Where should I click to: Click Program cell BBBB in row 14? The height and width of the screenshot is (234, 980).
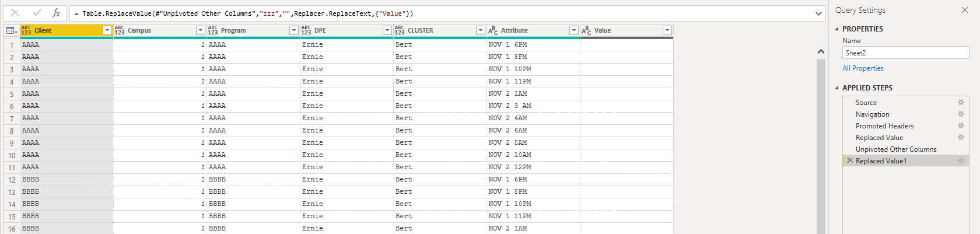253,204
